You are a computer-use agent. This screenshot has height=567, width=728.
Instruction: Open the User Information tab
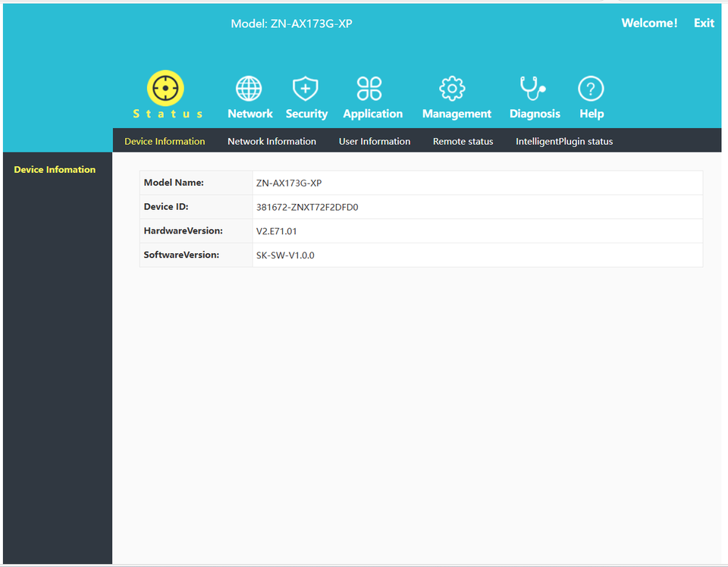click(375, 141)
